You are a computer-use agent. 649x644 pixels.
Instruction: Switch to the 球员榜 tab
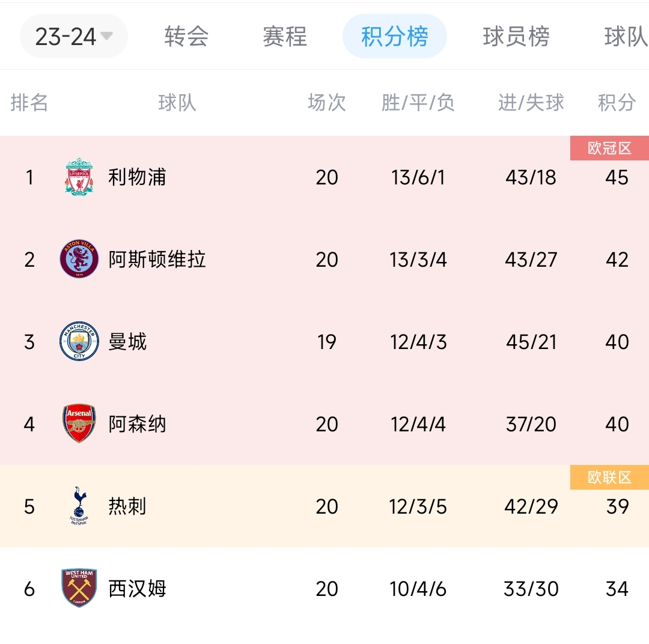click(516, 37)
